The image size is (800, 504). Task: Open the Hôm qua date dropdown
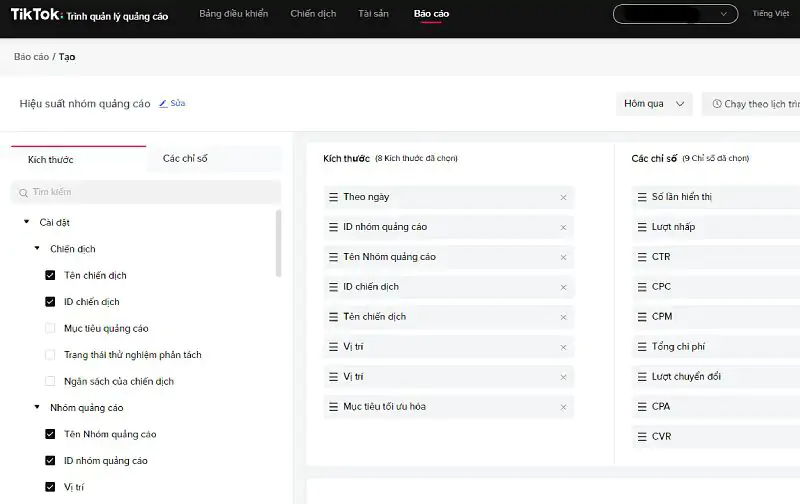pyautogui.click(x=654, y=104)
